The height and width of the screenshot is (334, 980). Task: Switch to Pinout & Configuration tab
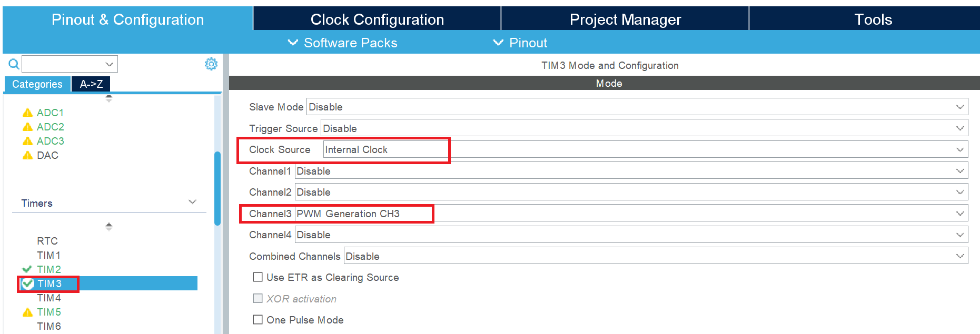(127, 19)
